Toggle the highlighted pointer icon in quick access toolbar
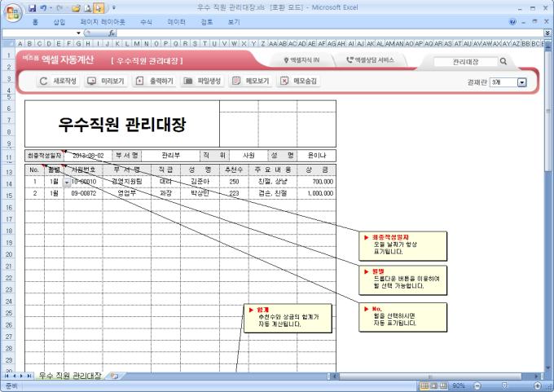The width and height of the screenshot is (554, 392). (99, 8)
